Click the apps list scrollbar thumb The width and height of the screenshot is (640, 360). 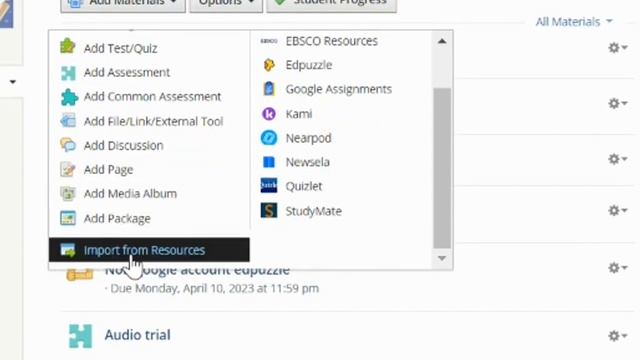point(442,168)
